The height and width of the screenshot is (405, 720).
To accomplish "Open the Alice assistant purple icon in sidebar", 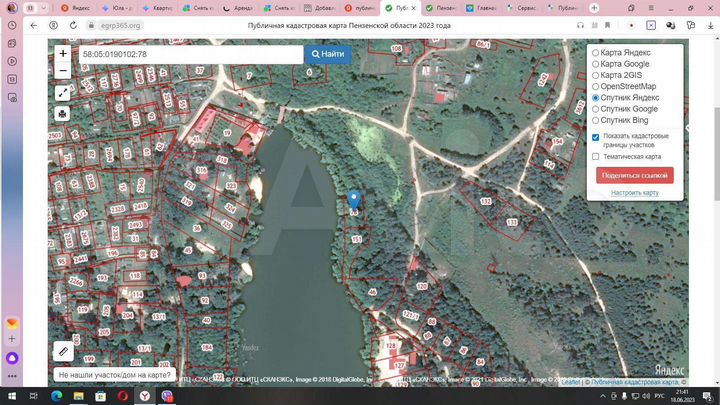I will (x=12, y=358).
